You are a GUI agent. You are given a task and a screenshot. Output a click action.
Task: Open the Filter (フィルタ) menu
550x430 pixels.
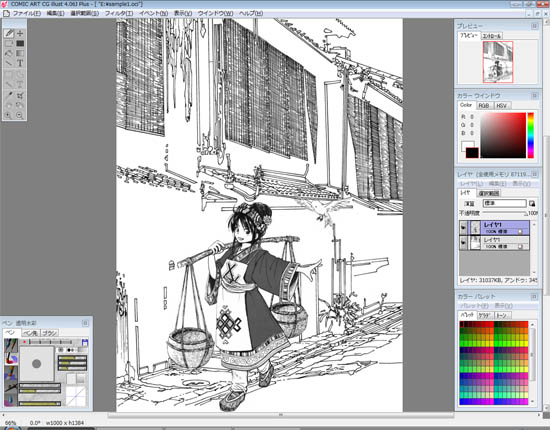119,13
